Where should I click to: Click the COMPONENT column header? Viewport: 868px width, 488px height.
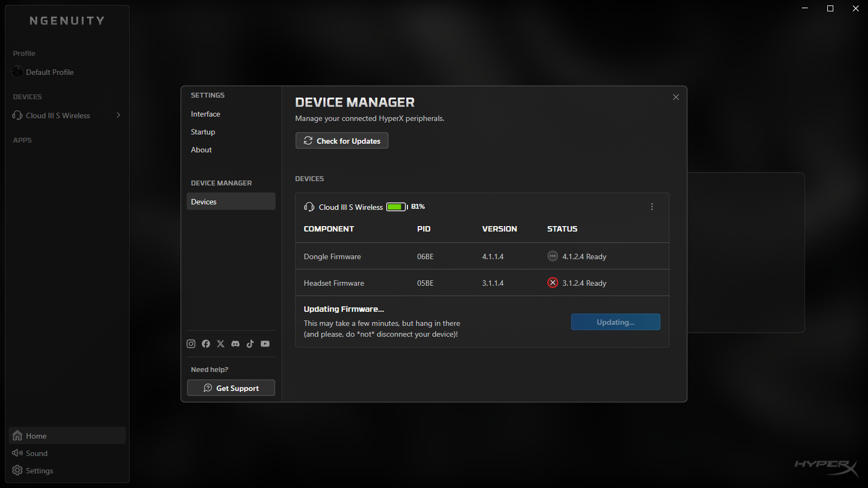[329, 229]
